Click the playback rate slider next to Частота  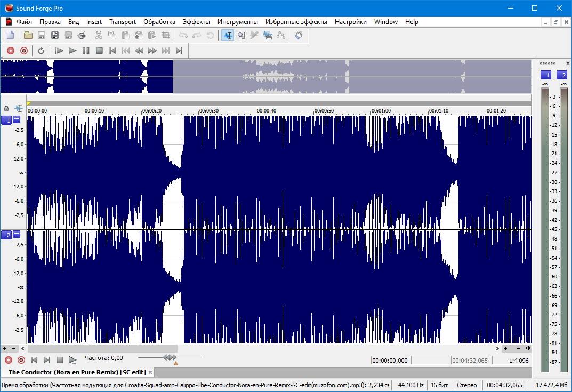(170, 357)
